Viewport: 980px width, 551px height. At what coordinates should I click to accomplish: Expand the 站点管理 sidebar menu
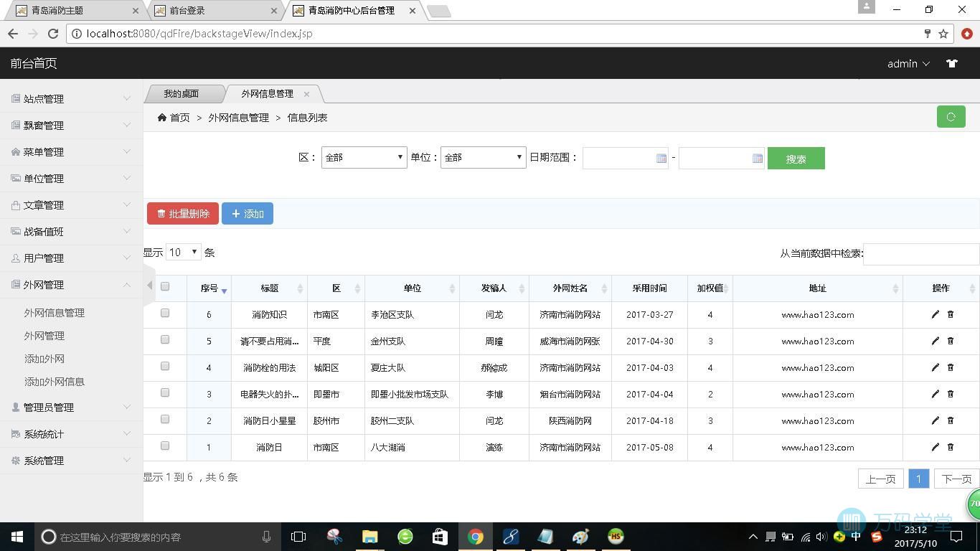point(71,99)
